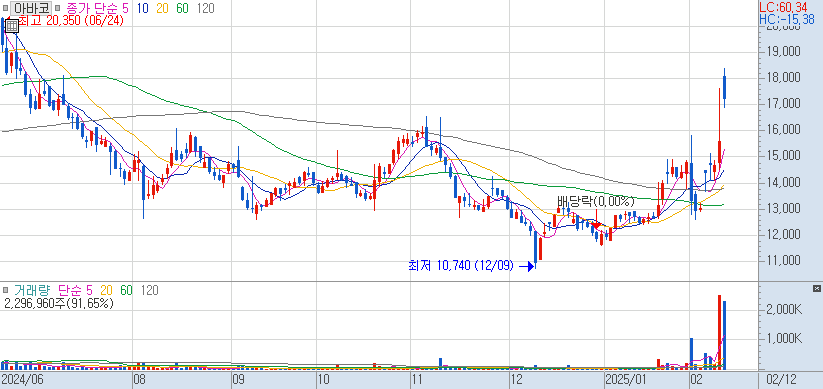Select the 종가 단순 5 indicator label

pos(97,8)
